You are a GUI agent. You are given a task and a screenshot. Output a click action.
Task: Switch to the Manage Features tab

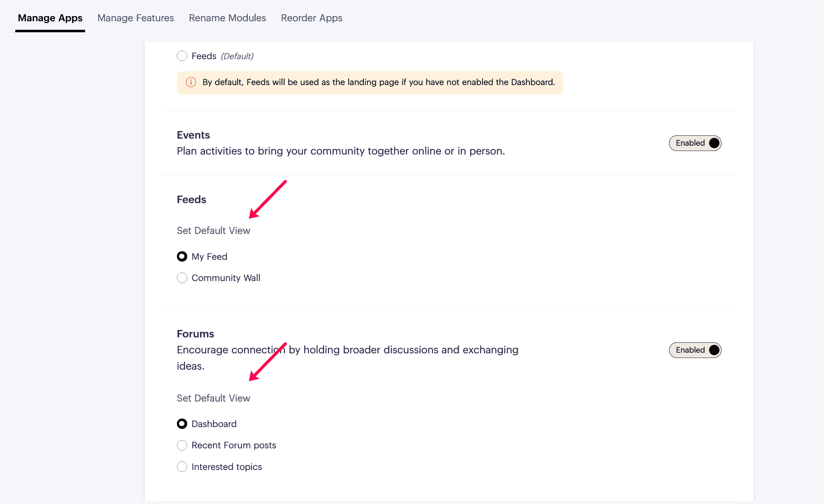point(135,18)
